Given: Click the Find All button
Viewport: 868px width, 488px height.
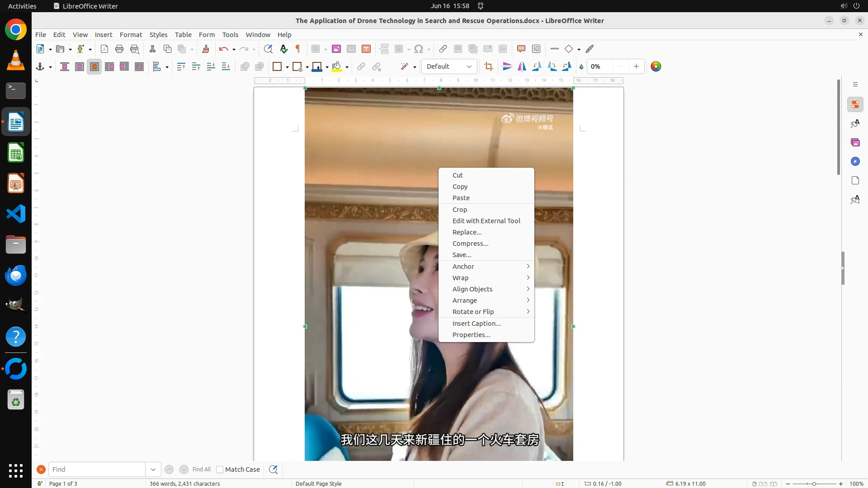Looking at the screenshot, I should point(201,469).
